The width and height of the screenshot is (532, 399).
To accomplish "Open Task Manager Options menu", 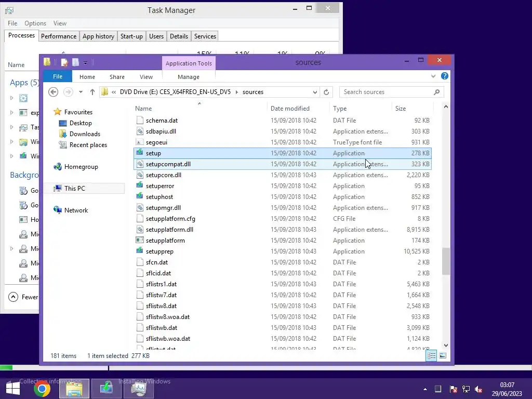I will (35, 23).
